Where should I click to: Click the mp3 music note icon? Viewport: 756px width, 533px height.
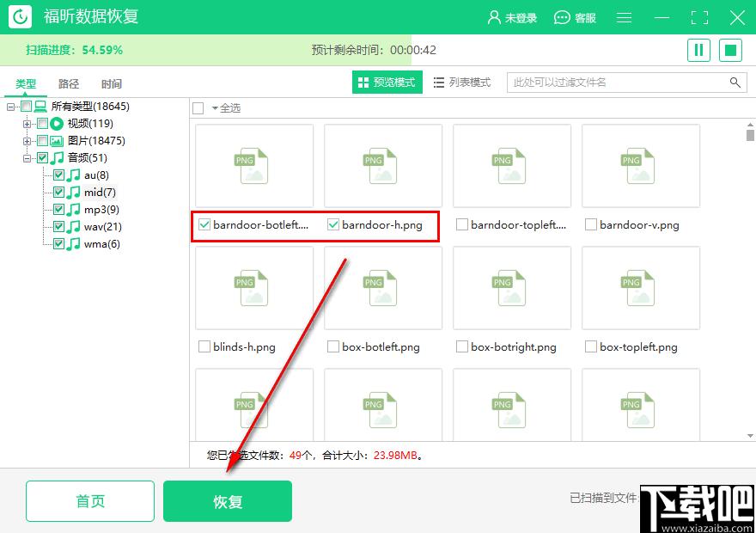pyautogui.click(x=73, y=210)
